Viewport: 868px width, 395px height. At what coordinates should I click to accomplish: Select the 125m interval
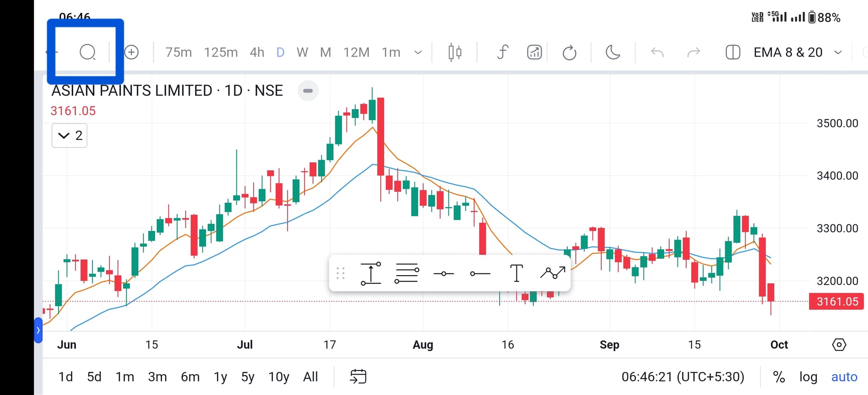click(221, 52)
